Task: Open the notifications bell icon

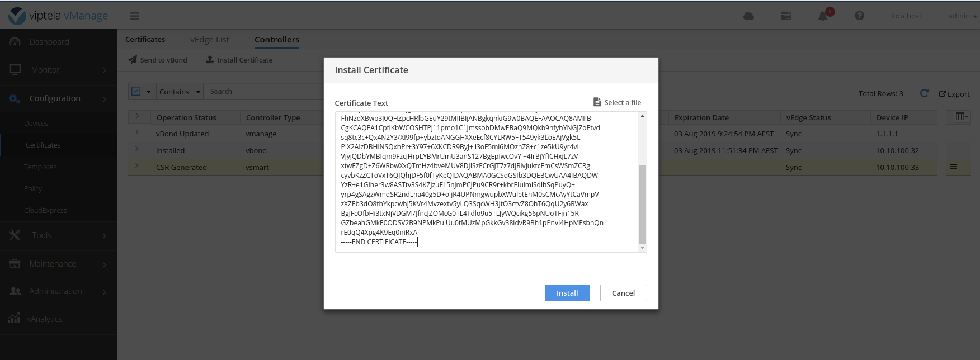Action: tap(823, 16)
